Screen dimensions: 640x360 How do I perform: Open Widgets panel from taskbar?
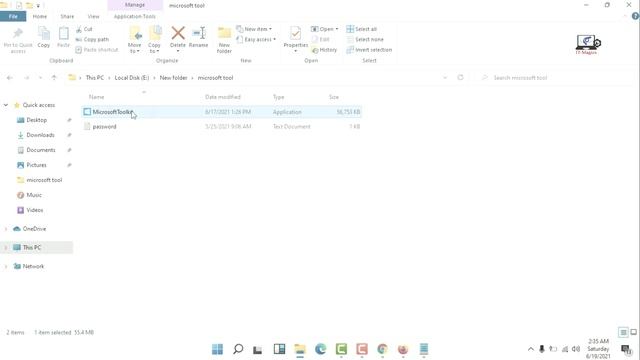tap(280, 349)
